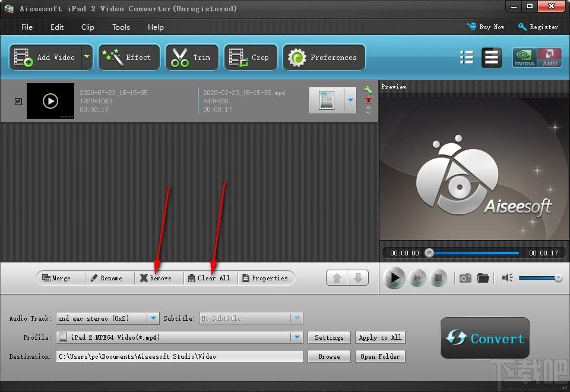Expand the Add Video dropdown arrow
Screen dimensions: 570x392
pyautogui.click(x=87, y=58)
